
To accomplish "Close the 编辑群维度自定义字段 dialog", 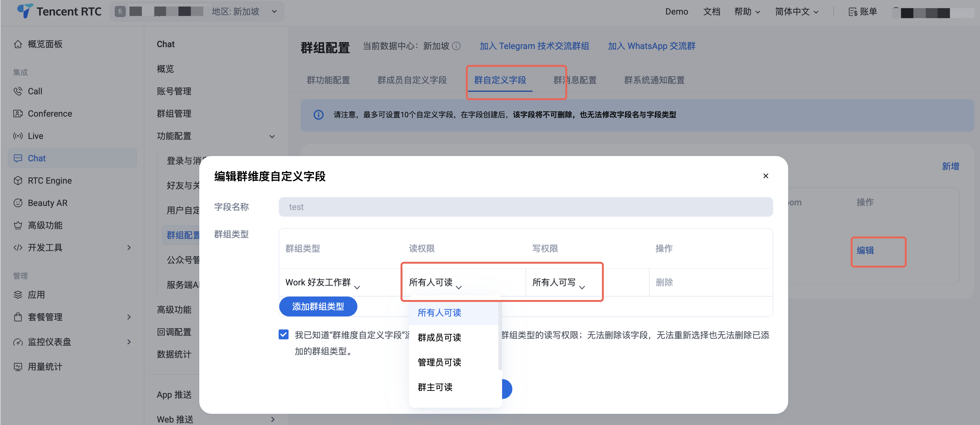I will pyautogui.click(x=766, y=176).
